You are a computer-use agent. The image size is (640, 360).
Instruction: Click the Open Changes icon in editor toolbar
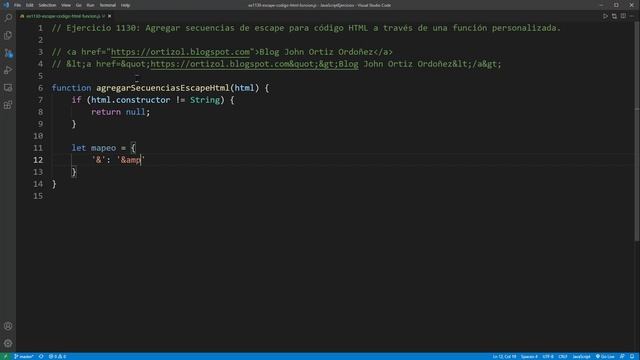click(x=614, y=16)
